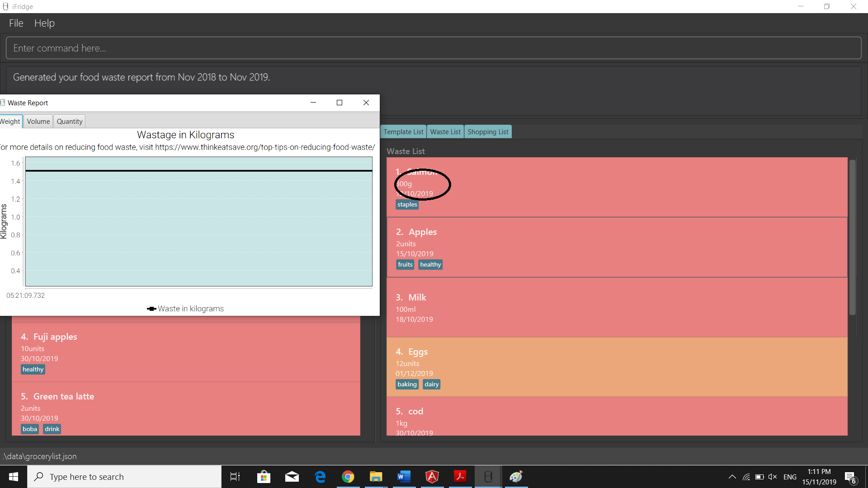
Task: Unmute the volume tray icon
Action: pos(773,477)
